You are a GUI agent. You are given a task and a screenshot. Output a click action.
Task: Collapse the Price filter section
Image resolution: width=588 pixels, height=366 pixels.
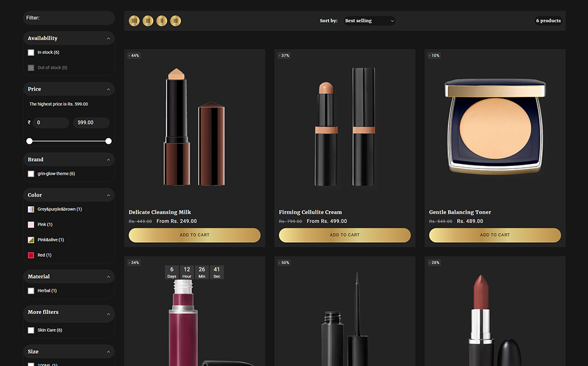(x=108, y=90)
